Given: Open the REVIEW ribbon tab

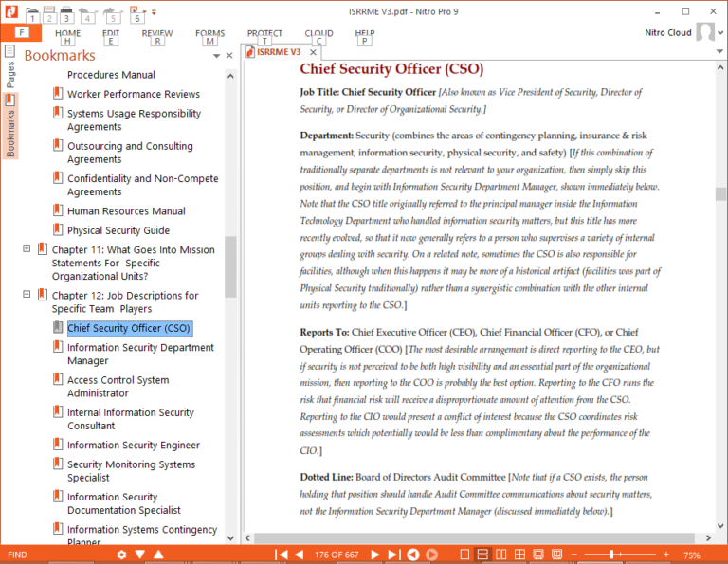Looking at the screenshot, I should pos(157,33).
